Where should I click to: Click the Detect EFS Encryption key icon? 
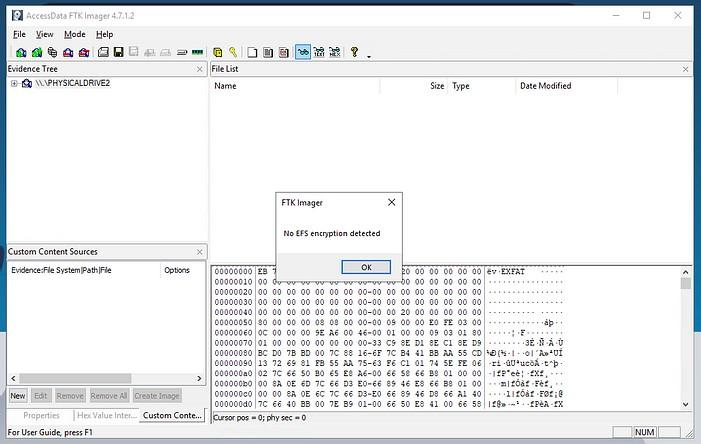(x=233, y=52)
